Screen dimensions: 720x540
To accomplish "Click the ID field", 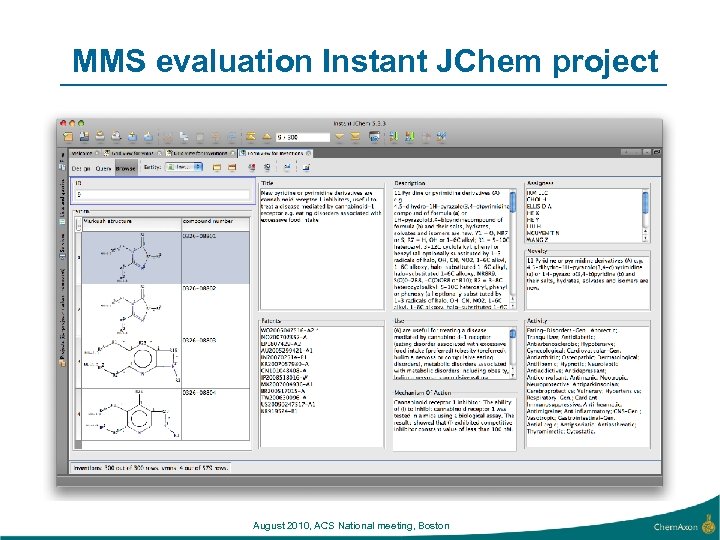I will point(163,195).
